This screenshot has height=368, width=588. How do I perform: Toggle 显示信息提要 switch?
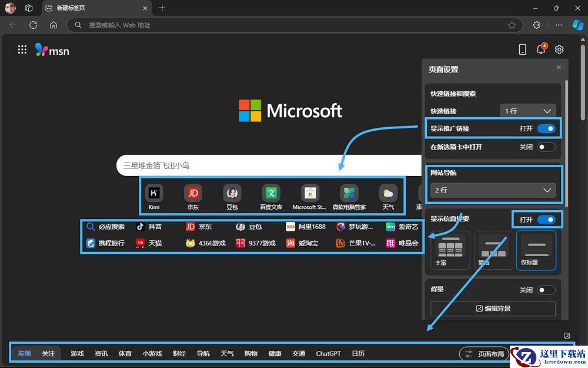click(x=546, y=219)
